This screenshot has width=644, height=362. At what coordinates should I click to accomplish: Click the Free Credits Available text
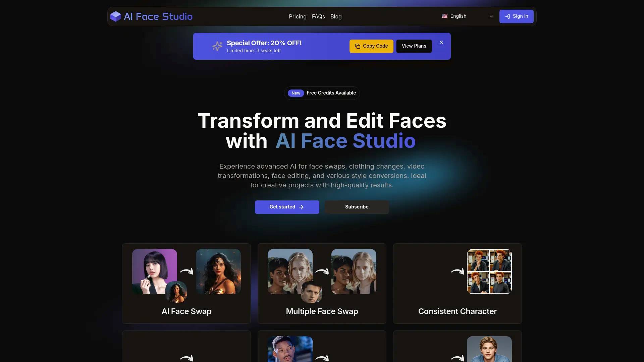pos(331,93)
